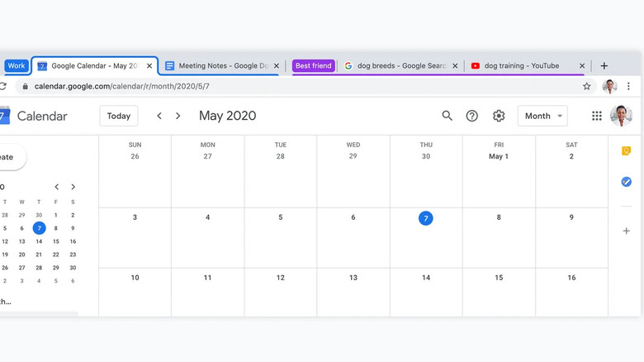Open the Google apps grid

coord(597,116)
